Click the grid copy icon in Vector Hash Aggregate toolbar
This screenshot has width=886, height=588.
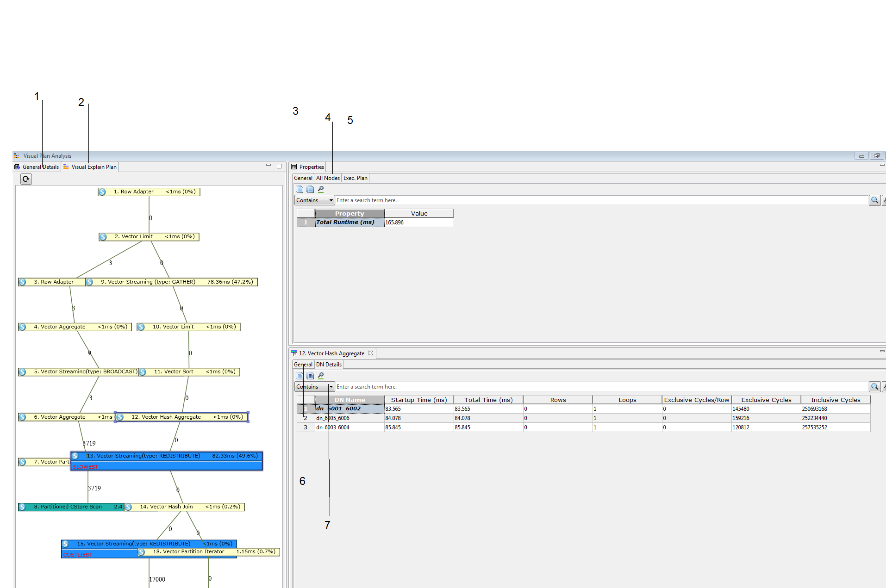(310, 376)
